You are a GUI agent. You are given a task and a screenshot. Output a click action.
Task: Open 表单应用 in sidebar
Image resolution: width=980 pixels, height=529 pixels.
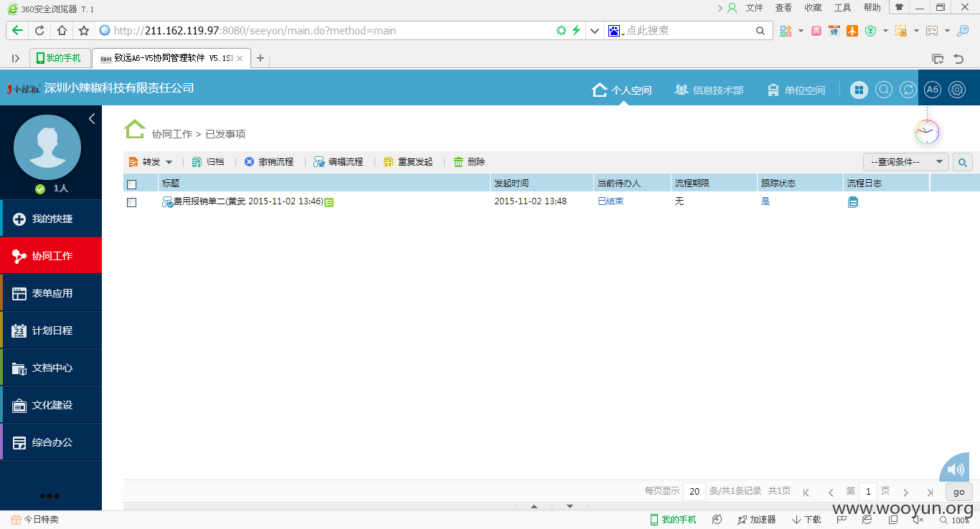tap(51, 293)
